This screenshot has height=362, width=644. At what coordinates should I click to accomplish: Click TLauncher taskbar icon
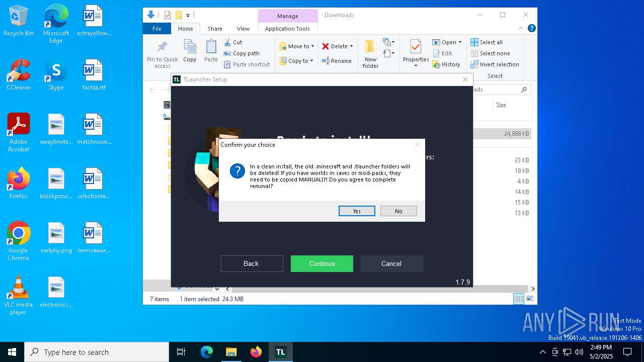tap(280, 352)
